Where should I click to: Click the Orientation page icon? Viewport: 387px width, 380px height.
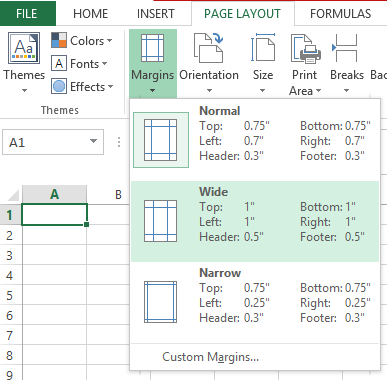coord(209,48)
